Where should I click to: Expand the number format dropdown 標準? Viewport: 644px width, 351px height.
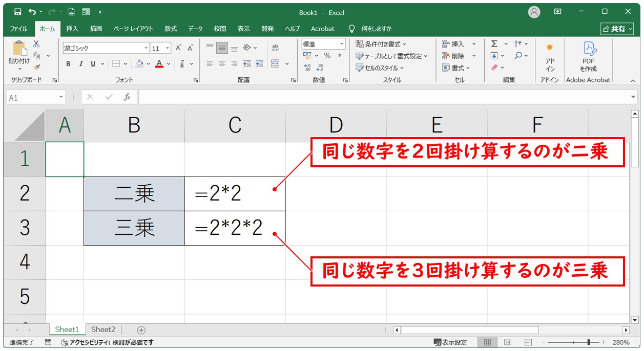coord(342,45)
